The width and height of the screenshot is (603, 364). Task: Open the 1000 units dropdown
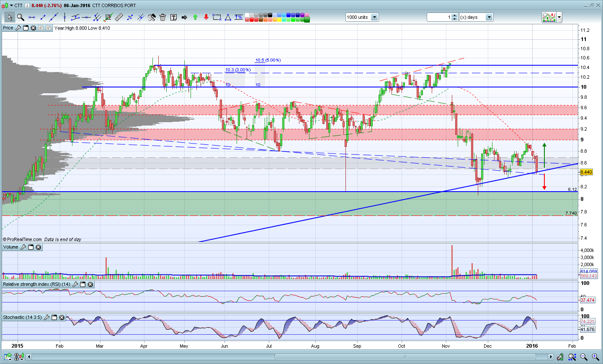(374, 17)
